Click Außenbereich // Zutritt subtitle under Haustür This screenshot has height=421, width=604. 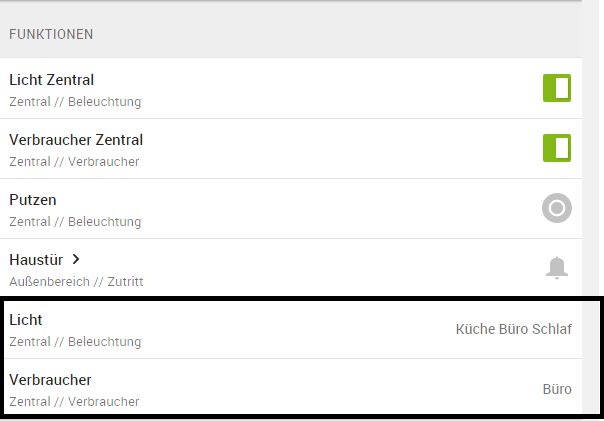[x=76, y=282]
